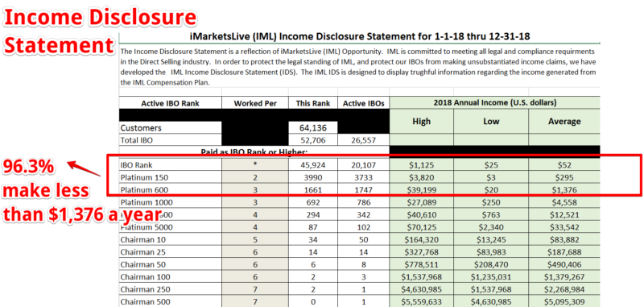The image size is (644, 307).
Task: Click the iMarketsLive Income Disclosure Statement title
Action: pos(360,36)
